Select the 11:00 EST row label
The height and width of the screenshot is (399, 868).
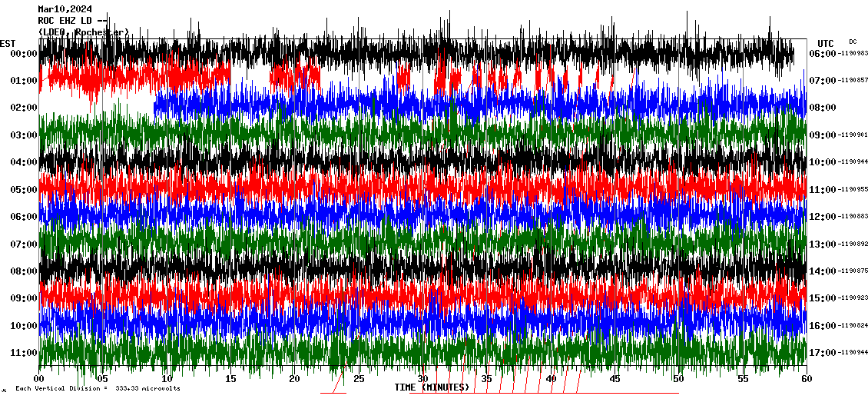[x=25, y=352]
